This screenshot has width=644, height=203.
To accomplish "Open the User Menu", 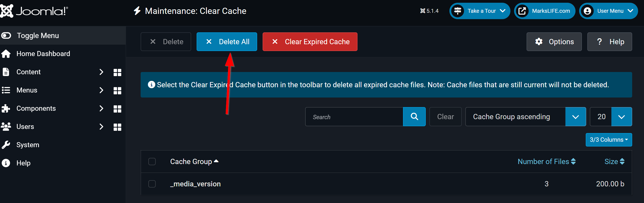I will coord(608,11).
